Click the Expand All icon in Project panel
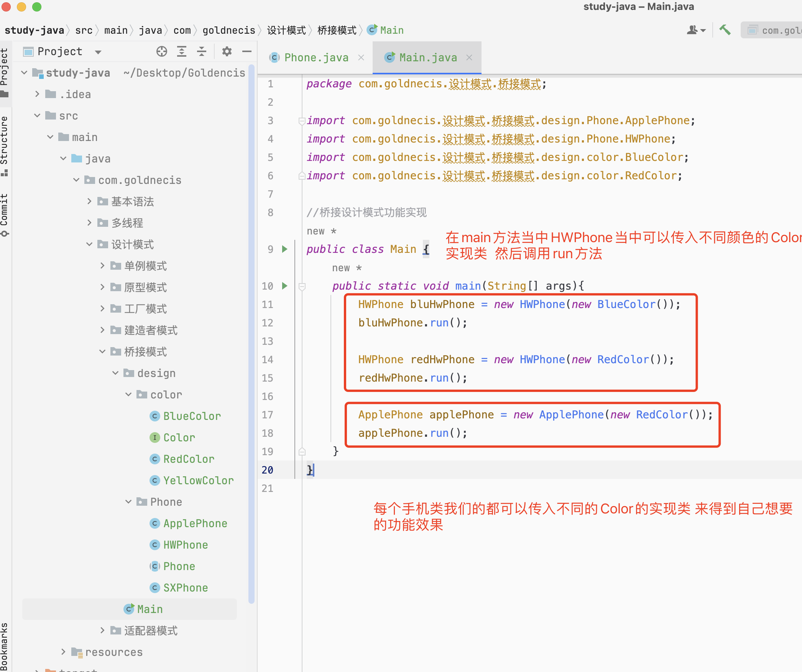This screenshot has height=672, width=802. (x=182, y=51)
